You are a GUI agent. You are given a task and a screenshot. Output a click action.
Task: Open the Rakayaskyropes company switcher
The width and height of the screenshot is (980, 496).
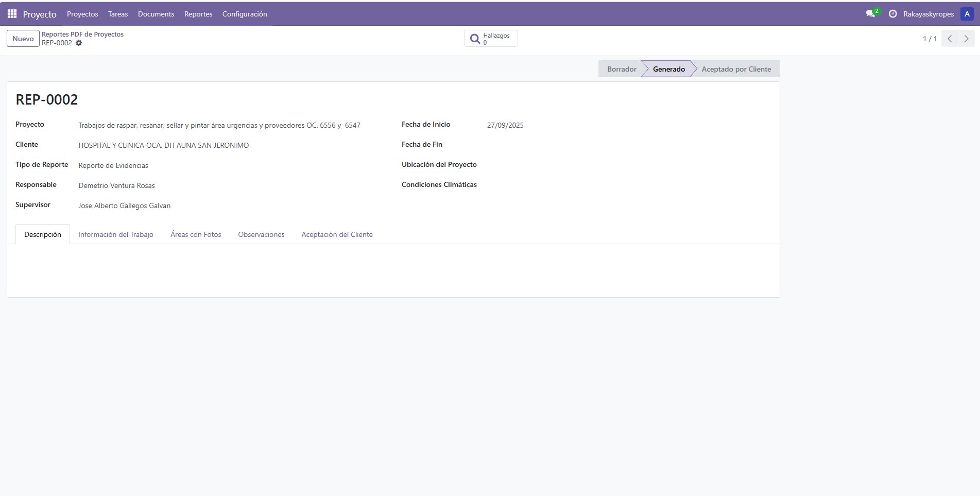pyautogui.click(x=928, y=14)
